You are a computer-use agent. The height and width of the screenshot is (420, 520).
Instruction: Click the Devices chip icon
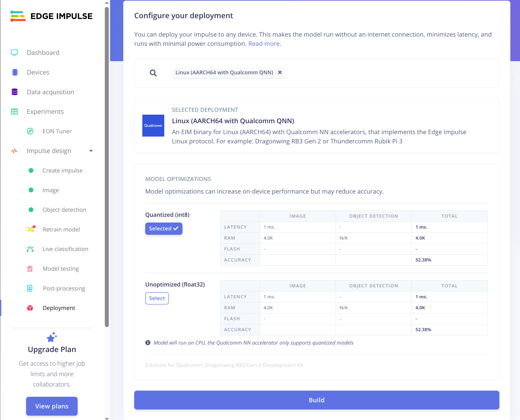pyautogui.click(x=15, y=72)
